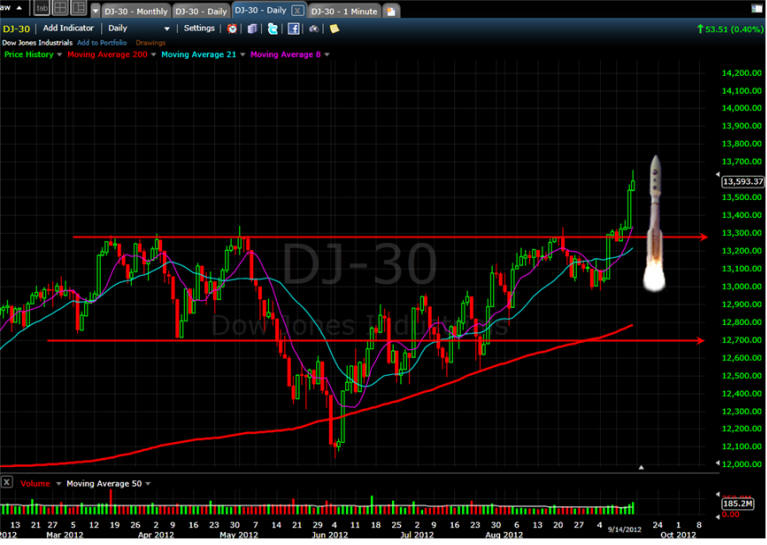This screenshot has width=767, height=545.
Task: Click the Price History indicator label
Action: 29,54
